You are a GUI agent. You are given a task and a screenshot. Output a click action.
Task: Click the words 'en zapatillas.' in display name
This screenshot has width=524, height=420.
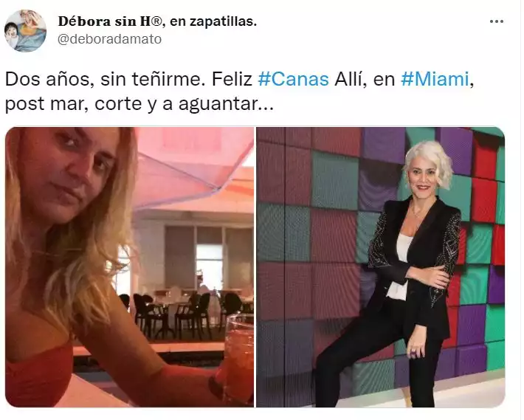pyautogui.click(x=213, y=21)
